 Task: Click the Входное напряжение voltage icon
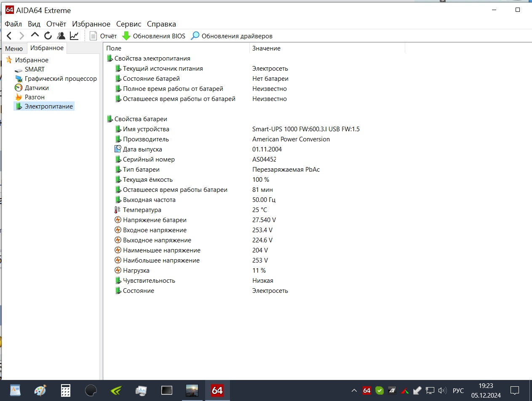(x=118, y=230)
